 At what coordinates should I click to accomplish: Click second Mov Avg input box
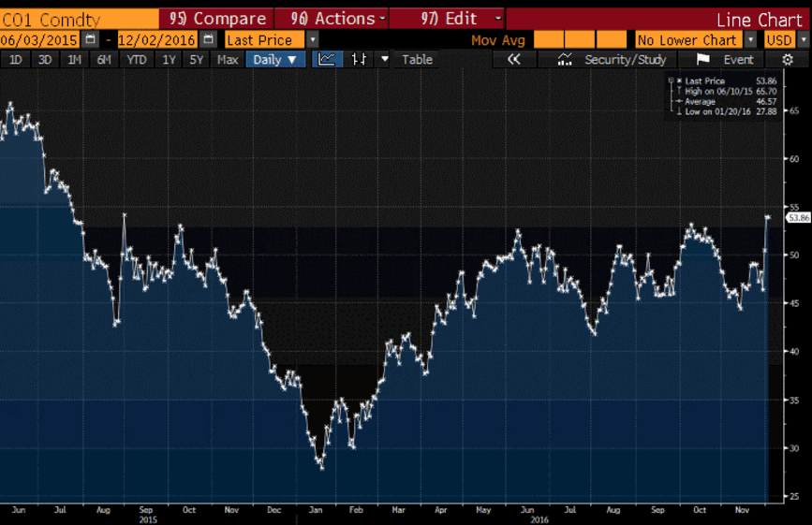580,39
